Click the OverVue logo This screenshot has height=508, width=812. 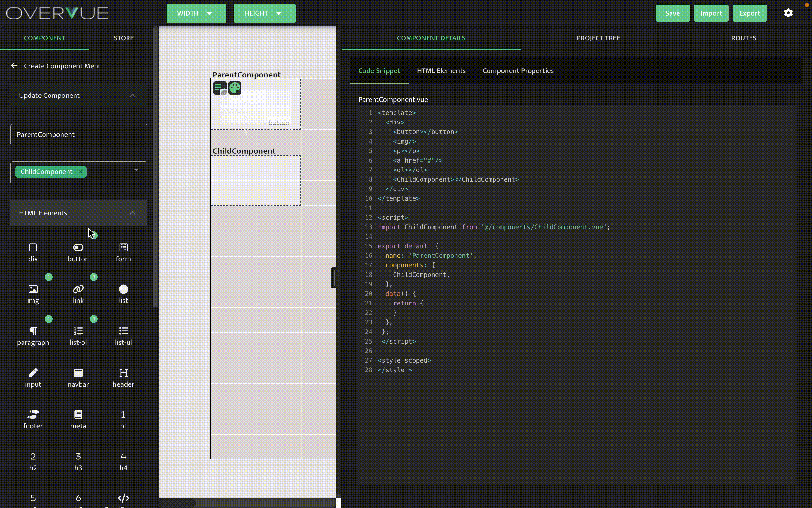click(x=57, y=13)
